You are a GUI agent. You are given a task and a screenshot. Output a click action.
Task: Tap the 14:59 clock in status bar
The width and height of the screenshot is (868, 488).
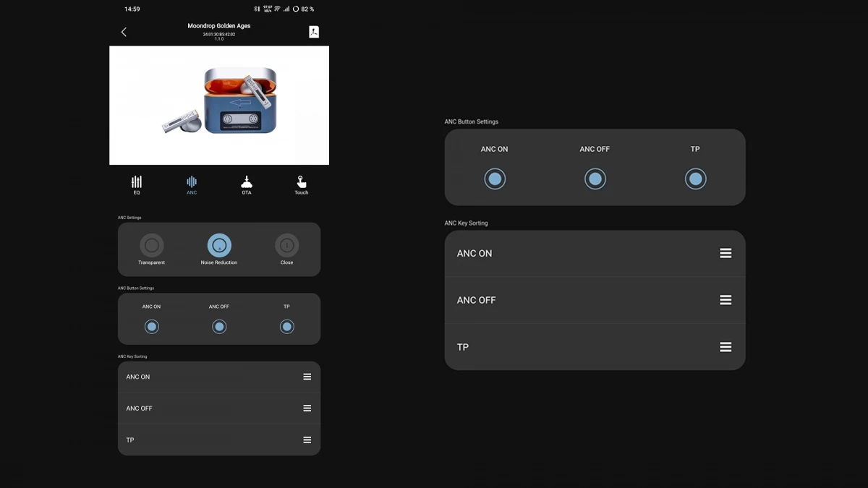pyautogui.click(x=132, y=9)
